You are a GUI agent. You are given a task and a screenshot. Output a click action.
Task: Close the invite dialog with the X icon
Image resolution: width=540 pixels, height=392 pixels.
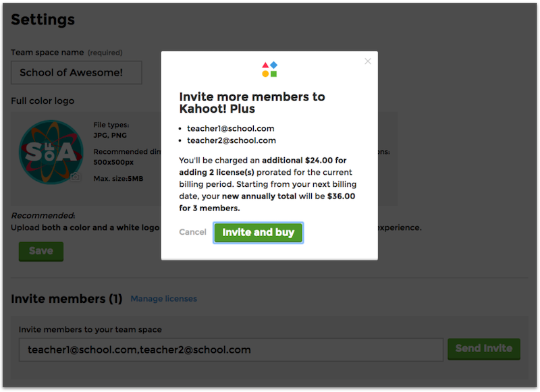tap(368, 61)
